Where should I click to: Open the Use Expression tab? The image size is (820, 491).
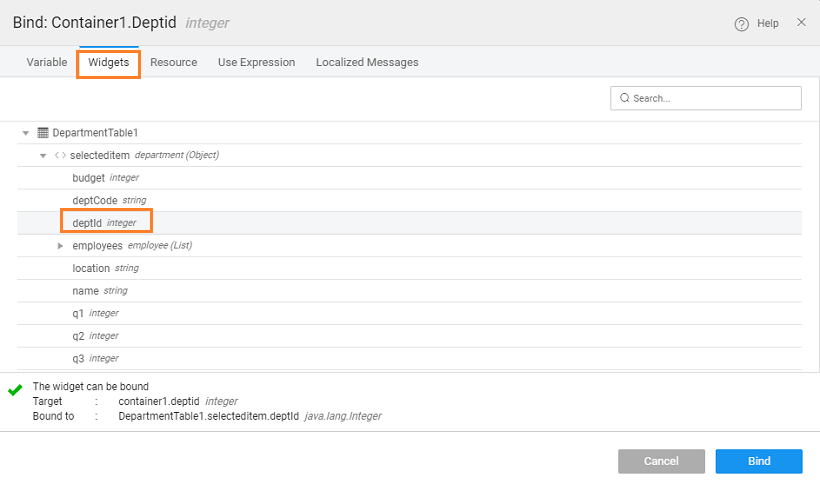click(x=256, y=62)
